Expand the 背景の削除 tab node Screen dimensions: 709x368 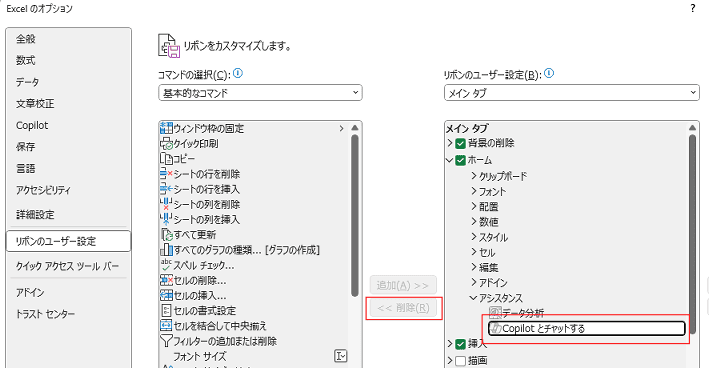point(450,143)
